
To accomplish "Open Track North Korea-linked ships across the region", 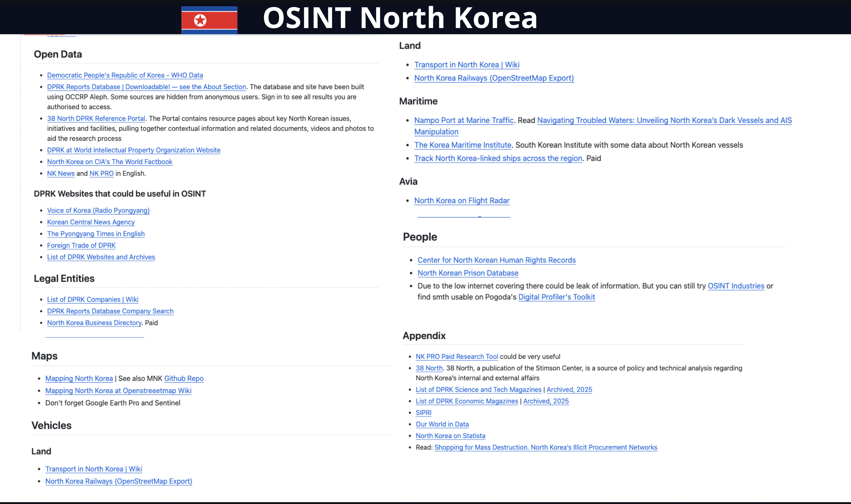I will pyautogui.click(x=498, y=158).
